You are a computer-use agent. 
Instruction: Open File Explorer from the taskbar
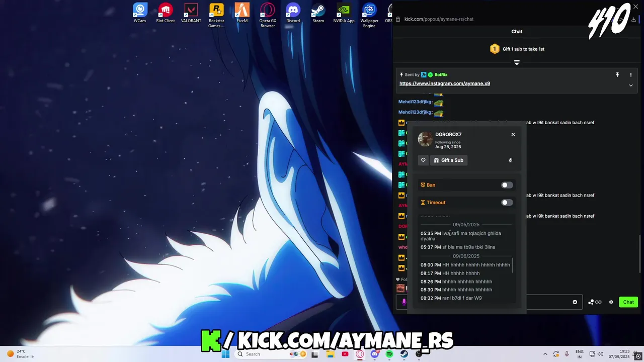330,354
